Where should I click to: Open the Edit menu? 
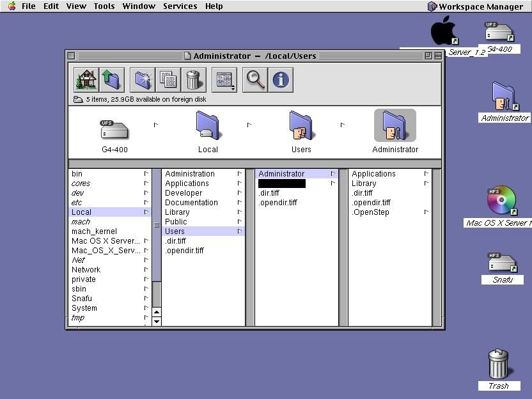tap(51, 6)
